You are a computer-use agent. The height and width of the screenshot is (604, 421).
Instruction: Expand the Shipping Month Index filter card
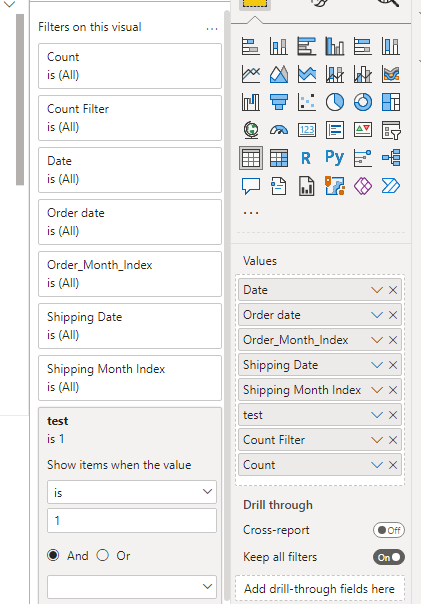pos(130,378)
